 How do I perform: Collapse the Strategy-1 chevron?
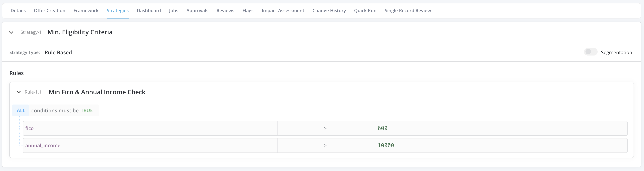[x=11, y=33]
